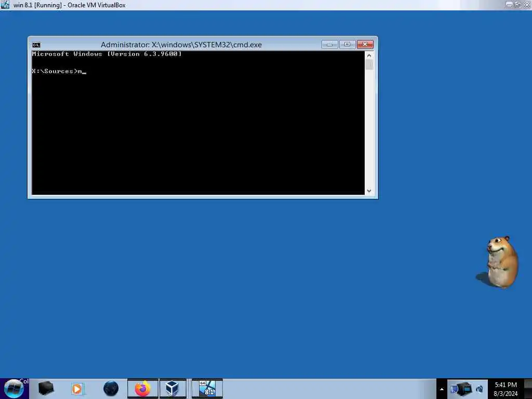Minimize the VirtualBox VM window
The image size is (532, 399).
coord(509,5)
